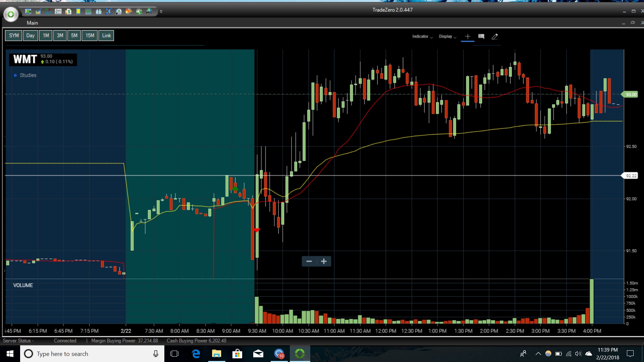644x362 pixels.
Task: Open the blue multi-window layout icon
Action: coord(99,12)
